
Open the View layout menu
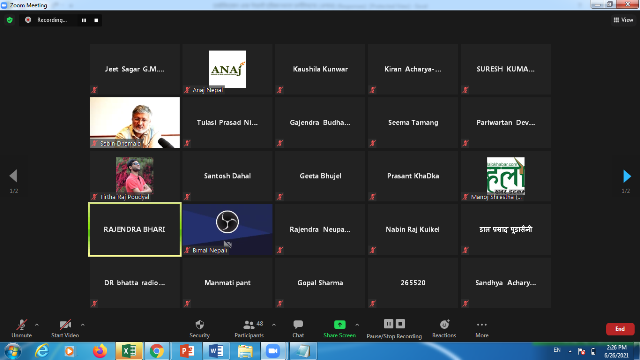coord(623,20)
